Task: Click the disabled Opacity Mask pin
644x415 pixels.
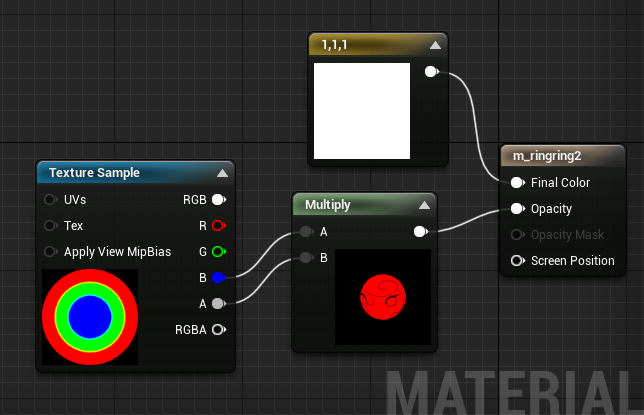Action: tap(518, 235)
